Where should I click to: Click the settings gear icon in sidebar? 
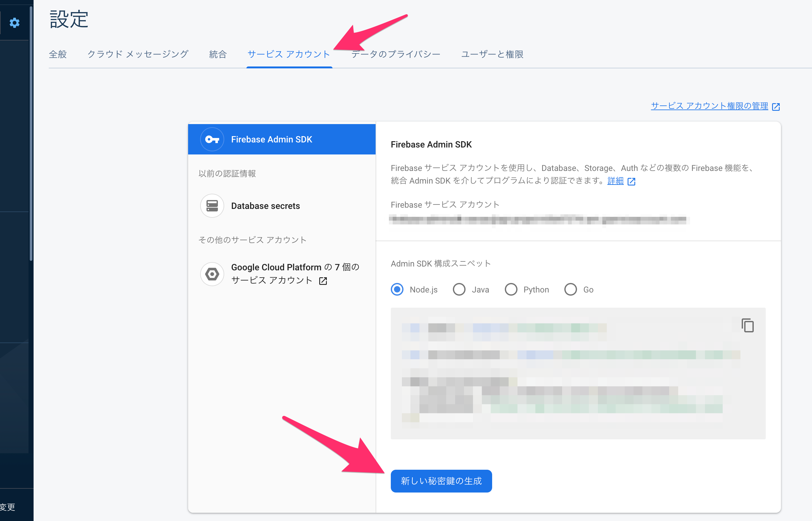coord(14,23)
